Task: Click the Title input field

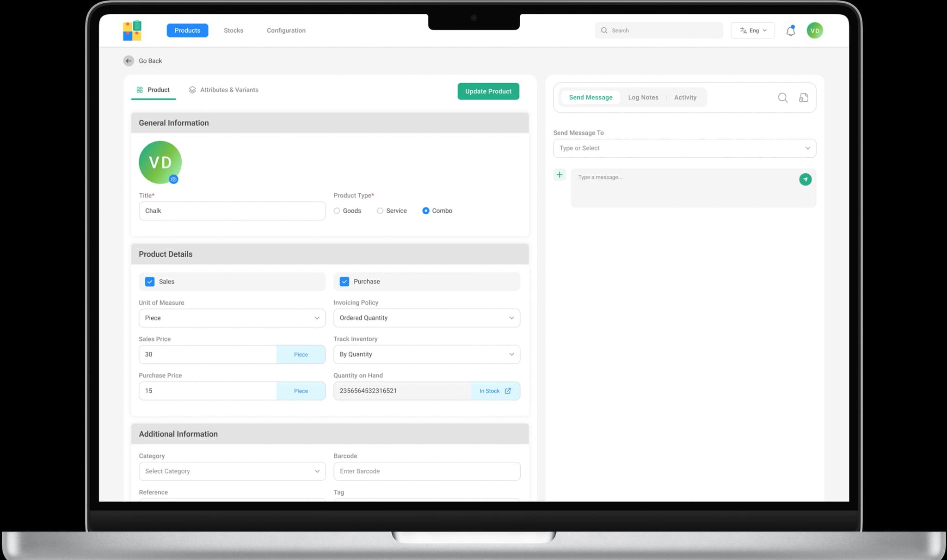Action: point(232,211)
